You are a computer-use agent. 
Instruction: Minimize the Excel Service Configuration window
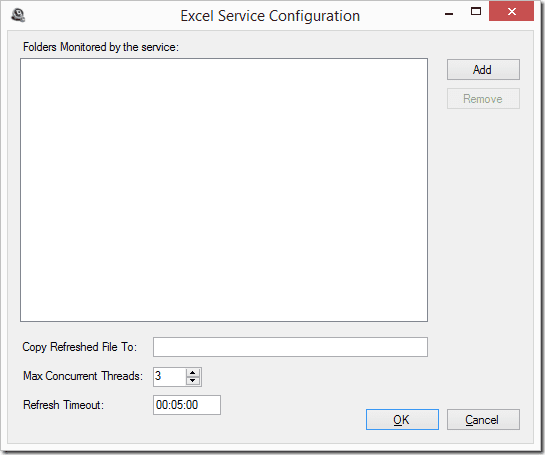coord(449,14)
